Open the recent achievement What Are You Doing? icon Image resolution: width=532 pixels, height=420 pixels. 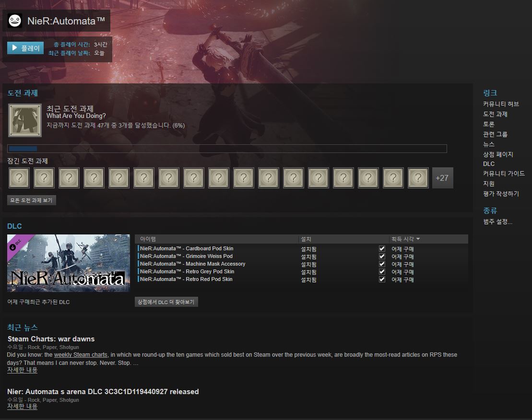click(25, 120)
